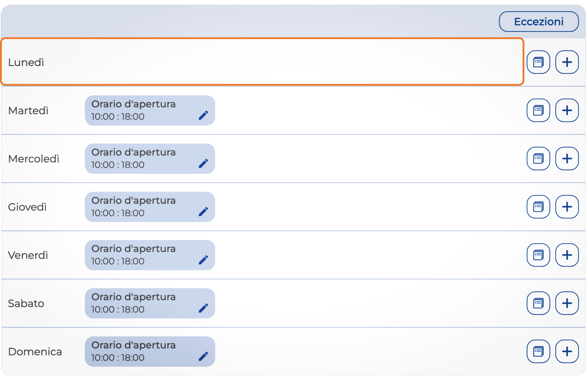Select the Venerdì Orario d'apertura card

142,255
